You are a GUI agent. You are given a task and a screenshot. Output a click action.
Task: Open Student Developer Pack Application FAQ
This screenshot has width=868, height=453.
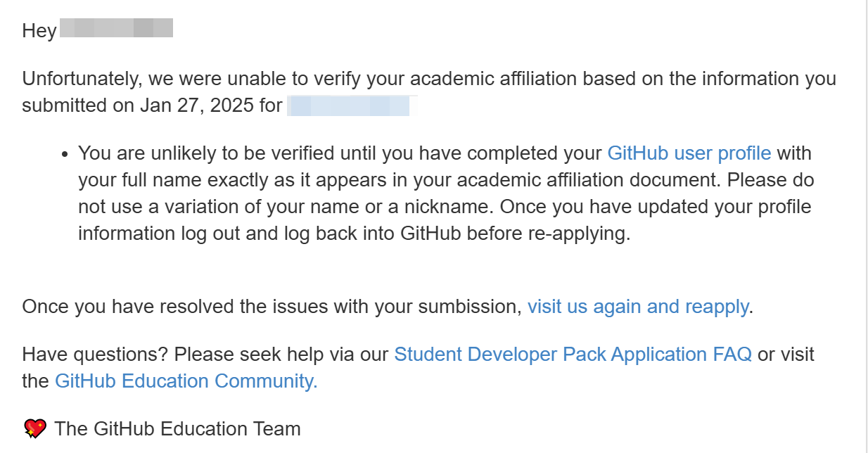tap(573, 354)
